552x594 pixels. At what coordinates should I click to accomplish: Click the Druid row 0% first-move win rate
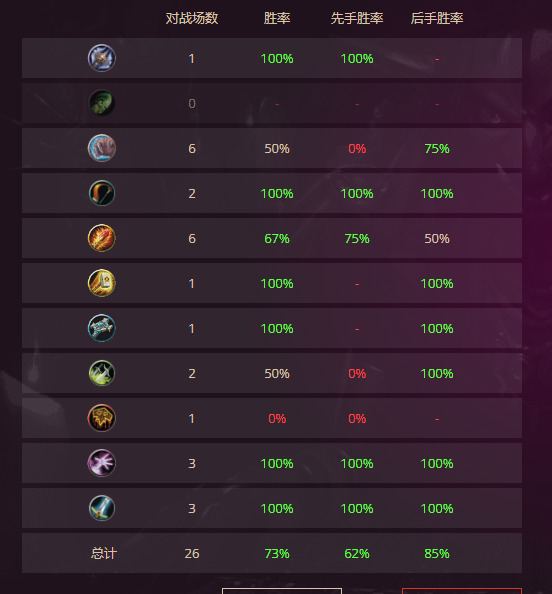[357, 148]
